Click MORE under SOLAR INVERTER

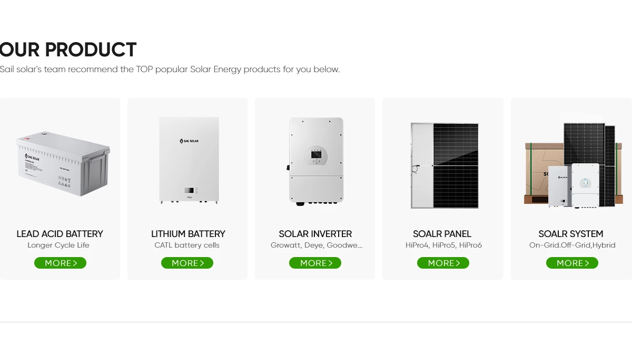(315, 263)
